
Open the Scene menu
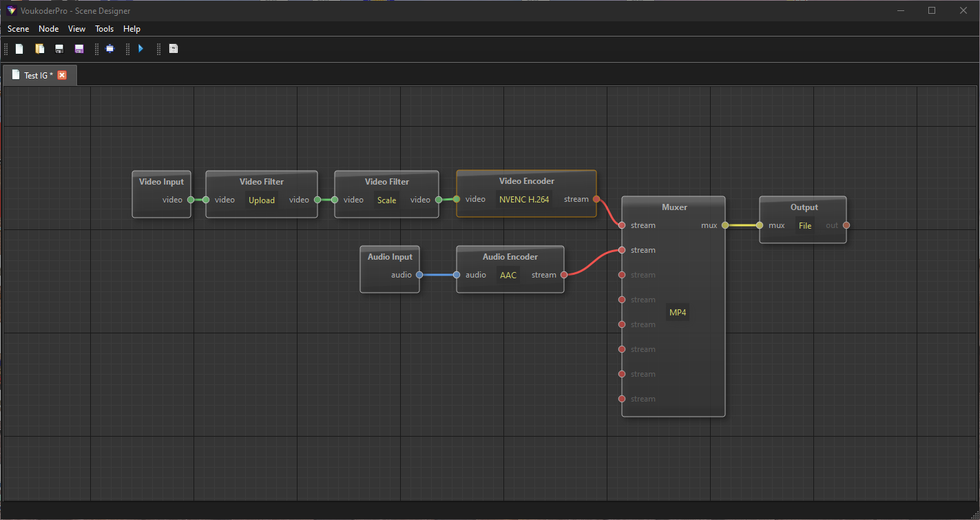(18, 29)
